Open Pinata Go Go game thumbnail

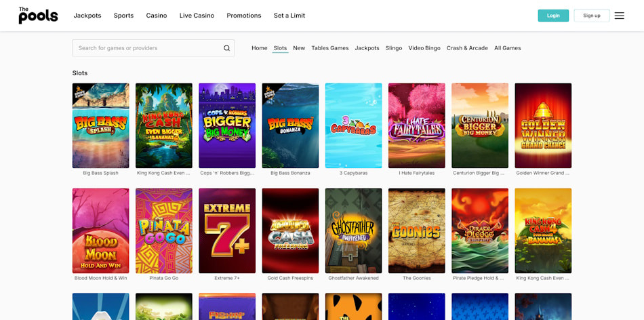click(x=164, y=231)
